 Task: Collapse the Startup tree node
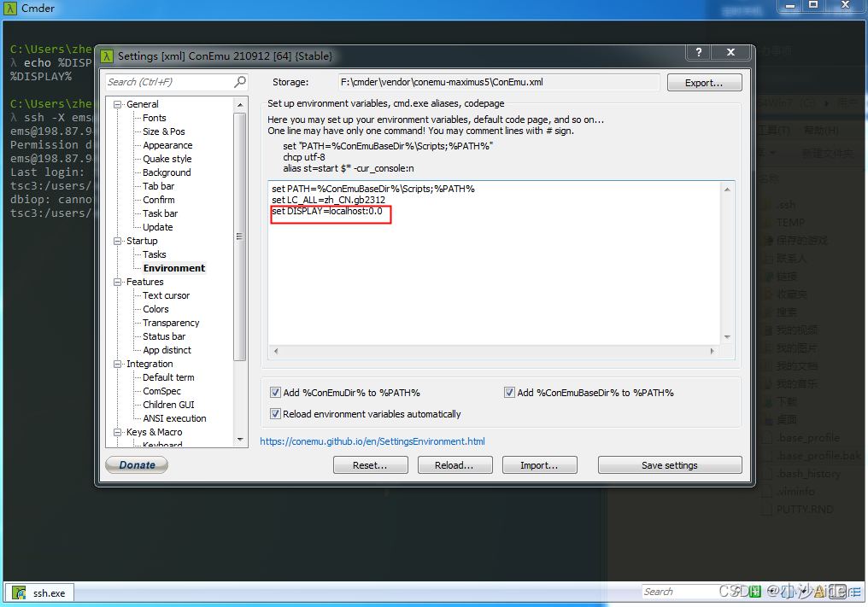tap(117, 241)
